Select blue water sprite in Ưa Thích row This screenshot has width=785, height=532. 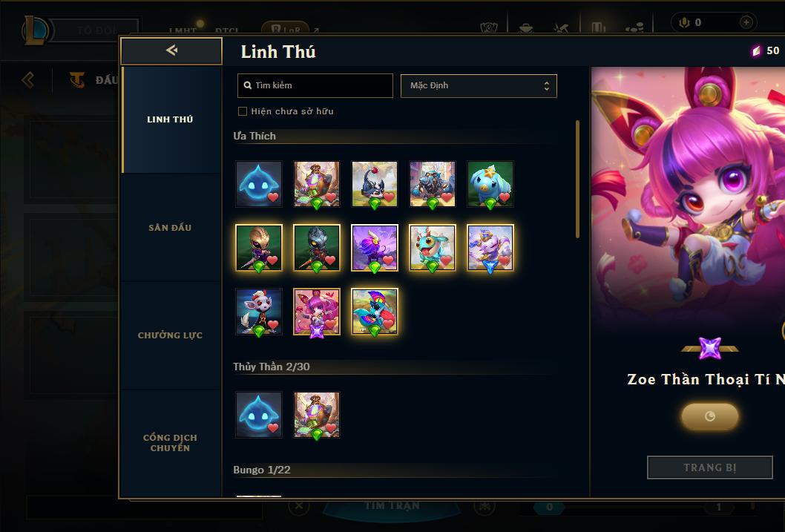(x=259, y=184)
